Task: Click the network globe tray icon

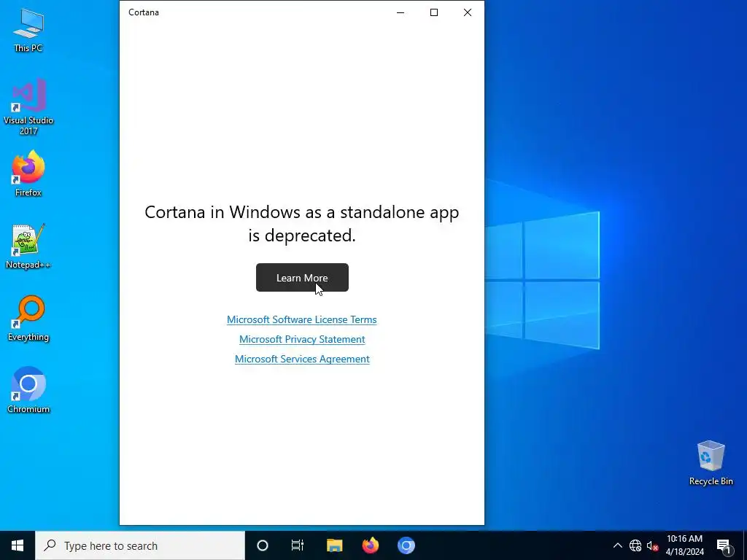Action: 635,545
